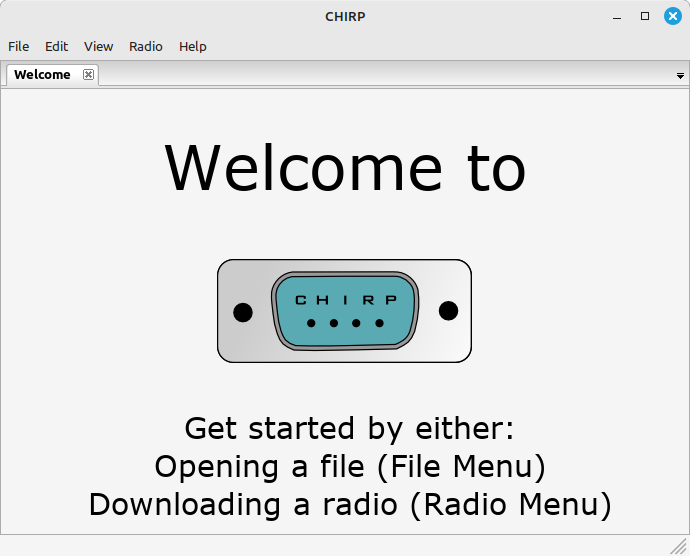Viewport: 690px width, 556px height.
Task: Click 'Downloading a radio (Radio Menu)' text
Action: point(350,504)
